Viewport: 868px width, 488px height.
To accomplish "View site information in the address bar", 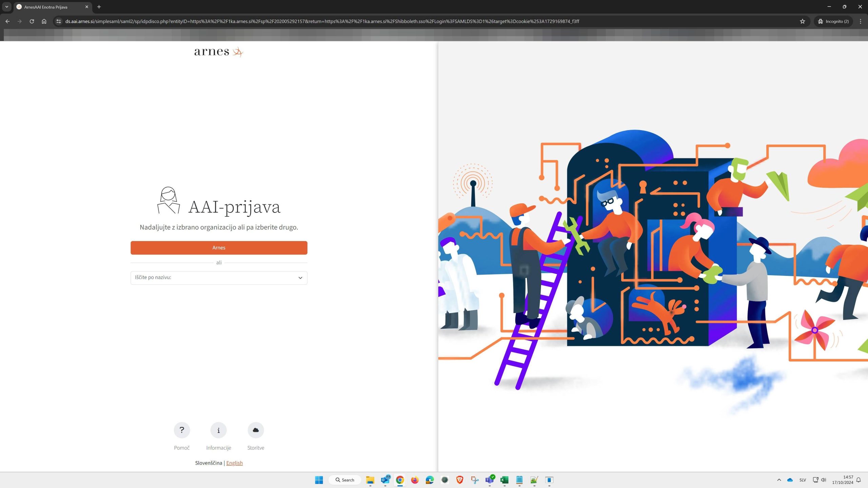I will 59,21.
